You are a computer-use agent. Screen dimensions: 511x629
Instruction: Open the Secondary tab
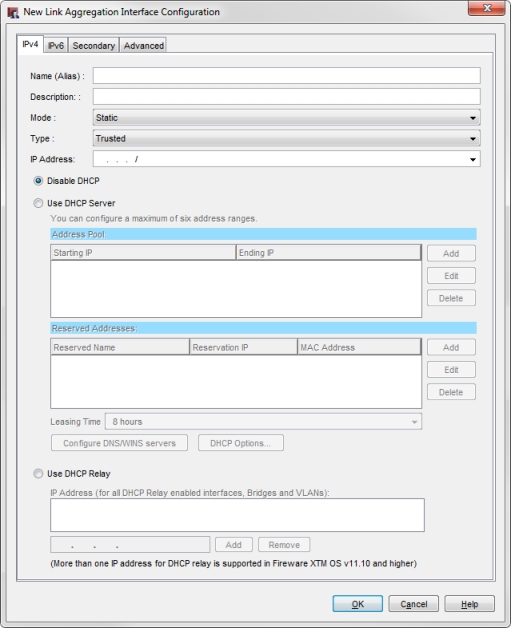point(93,45)
